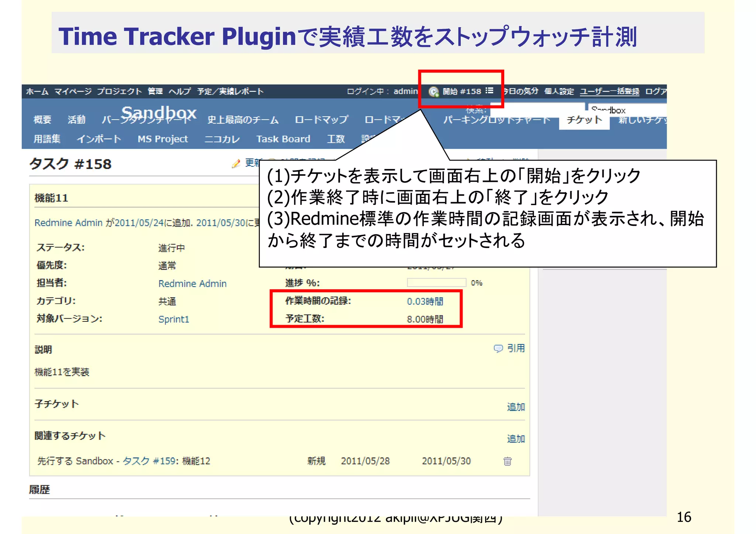Delete related ticket #159 with trash icon
This screenshot has width=756, height=534.
coord(508,461)
